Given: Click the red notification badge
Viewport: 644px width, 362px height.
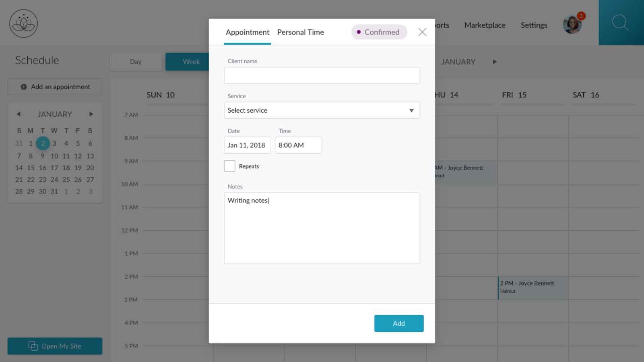Looking at the screenshot, I should pos(581,16).
